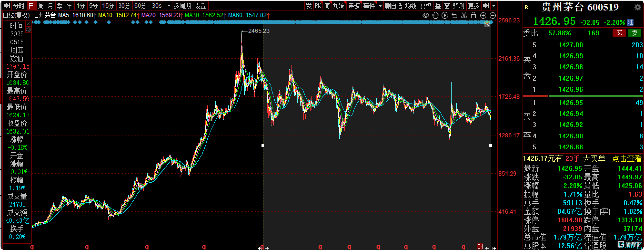
Task: Click the 点击查看 link for large orders
Action: [627, 159]
